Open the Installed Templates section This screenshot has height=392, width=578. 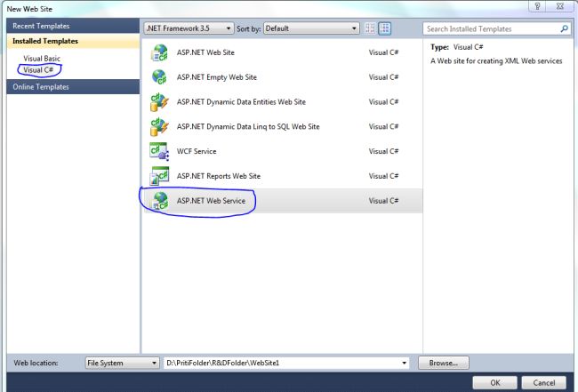pos(73,41)
